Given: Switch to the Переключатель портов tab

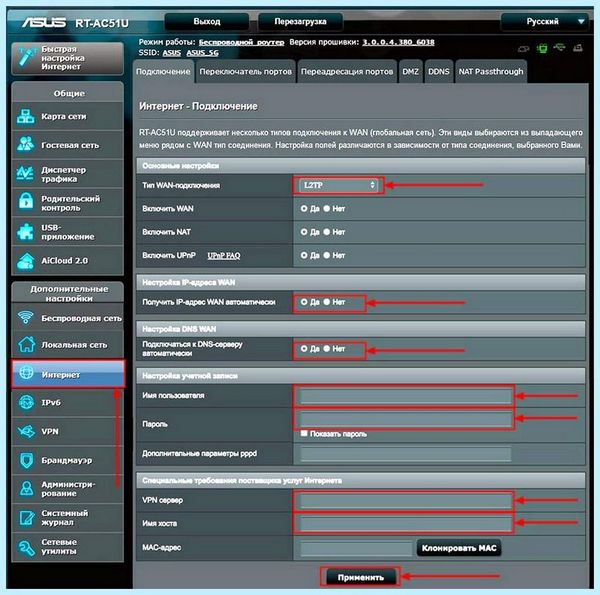Looking at the screenshot, I should point(245,72).
